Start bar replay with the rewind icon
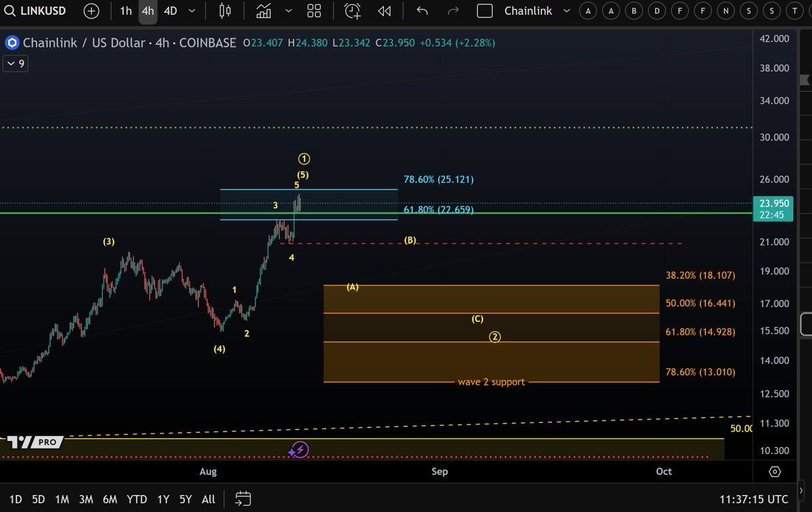 coord(384,11)
